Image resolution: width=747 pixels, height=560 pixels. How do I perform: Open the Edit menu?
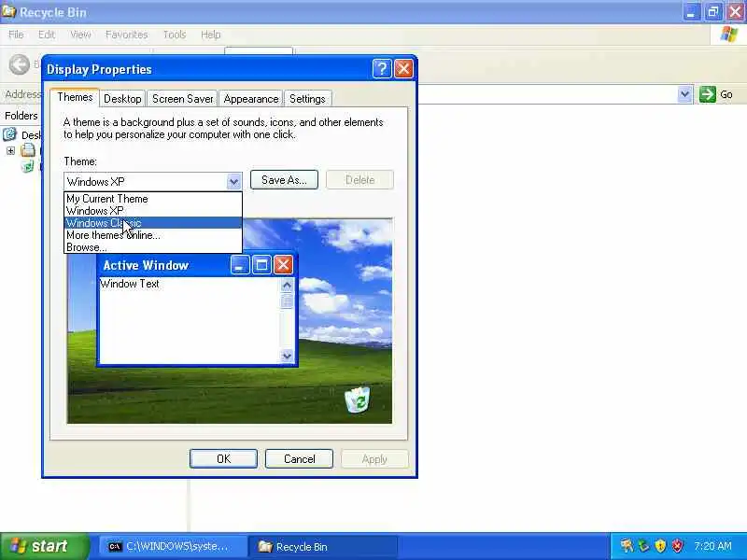[x=47, y=35]
